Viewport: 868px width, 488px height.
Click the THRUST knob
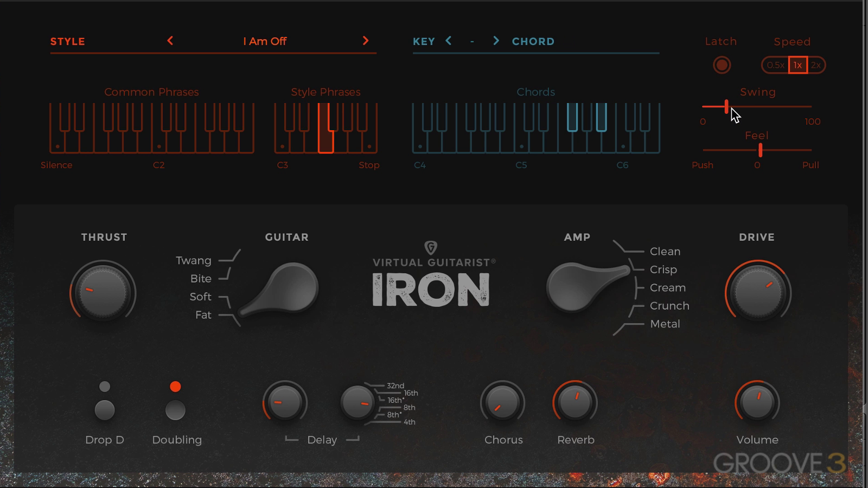tap(103, 292)
